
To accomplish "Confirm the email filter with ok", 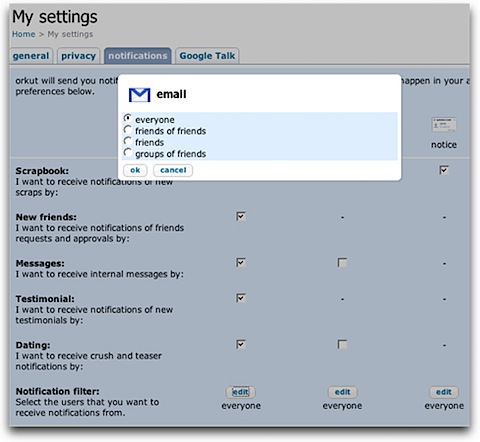I will (x=135, y=170).
